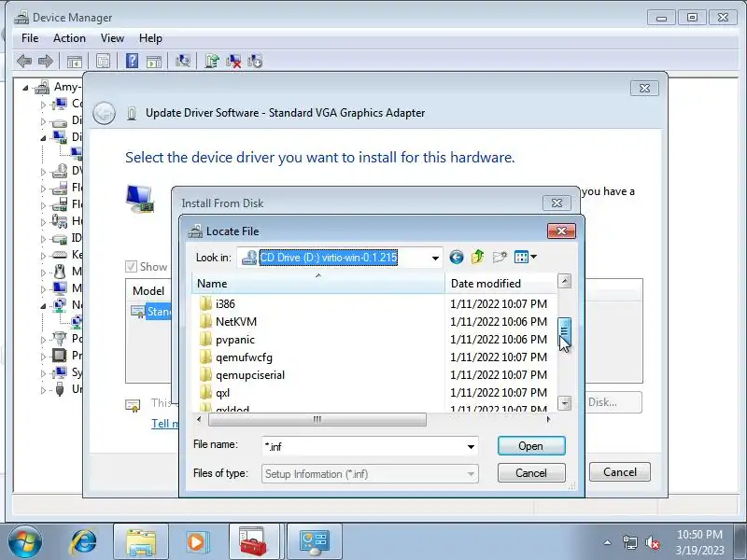This screenshot has height=560, width=747.
Task: Click the show/hide console tree toolbar icon
Action: (x=75, y=61)
